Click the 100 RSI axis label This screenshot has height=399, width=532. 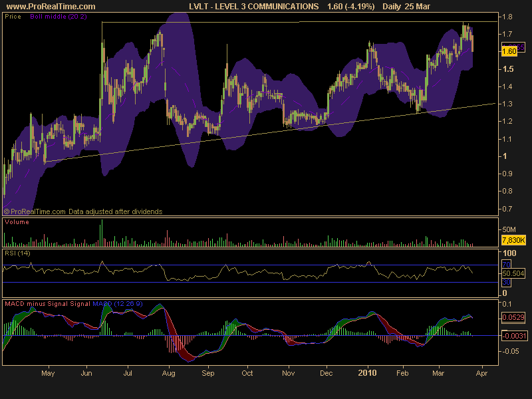click(x=509, y=253)
